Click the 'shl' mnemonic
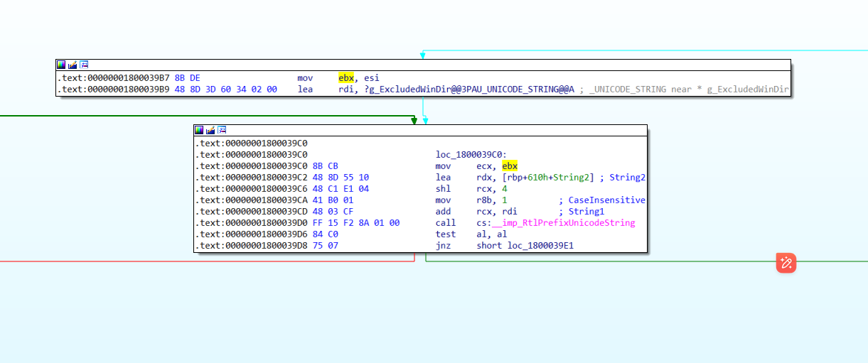 point(444,189)
